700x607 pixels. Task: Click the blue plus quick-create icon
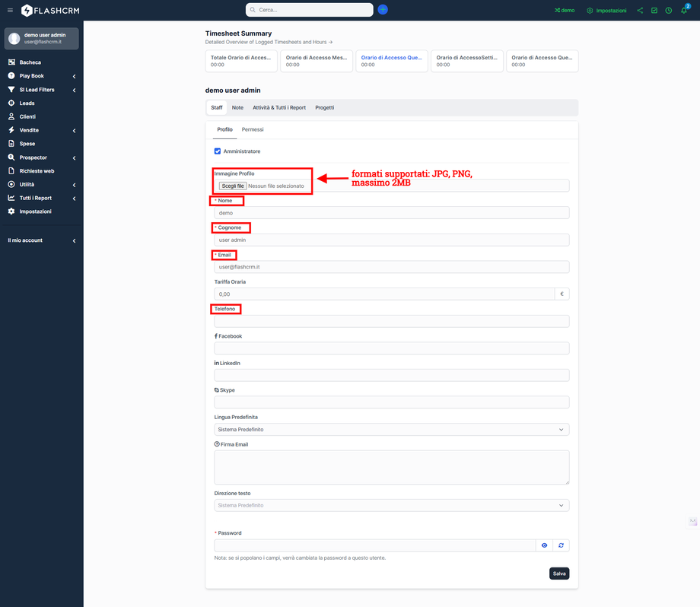383,9
